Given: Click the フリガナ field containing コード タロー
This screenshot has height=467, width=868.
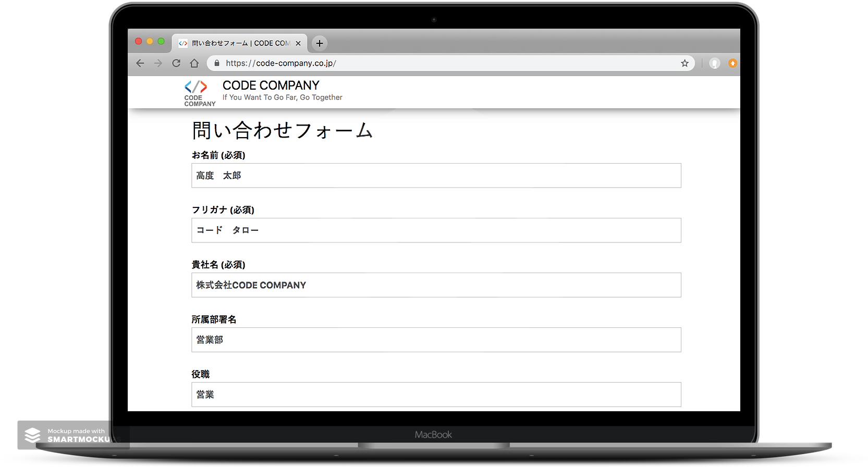Looking at the screenshot, I should (x=436, y=230).
